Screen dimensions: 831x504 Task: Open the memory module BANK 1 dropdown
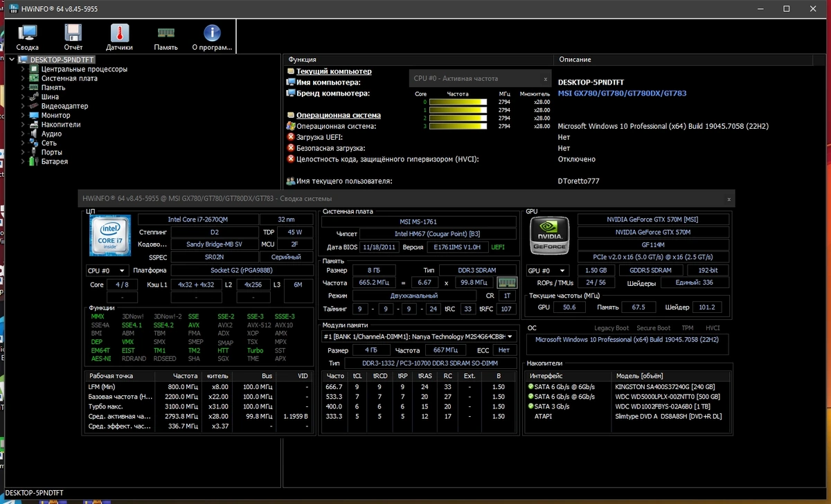(420, 336)
